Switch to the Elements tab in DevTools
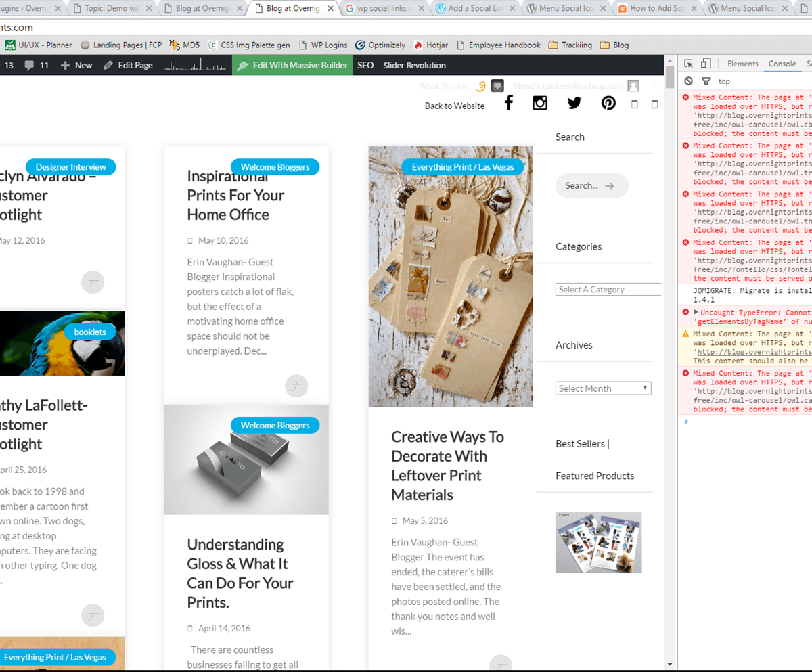 [742, 64]
